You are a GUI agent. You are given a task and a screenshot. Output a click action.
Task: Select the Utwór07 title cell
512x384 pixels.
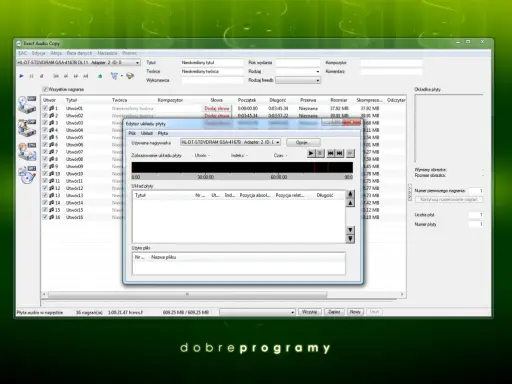click(74, 152)
